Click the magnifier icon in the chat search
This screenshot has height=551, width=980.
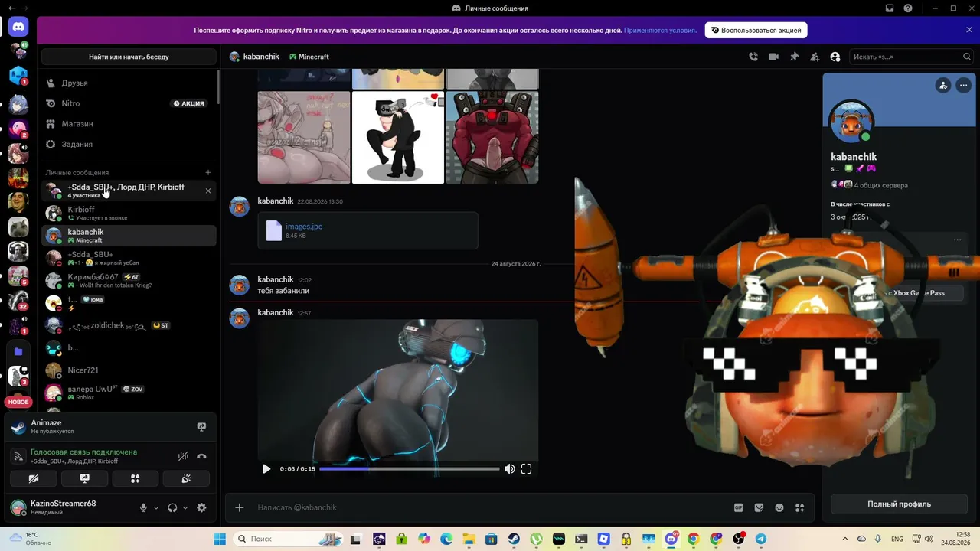coord(967,57)
